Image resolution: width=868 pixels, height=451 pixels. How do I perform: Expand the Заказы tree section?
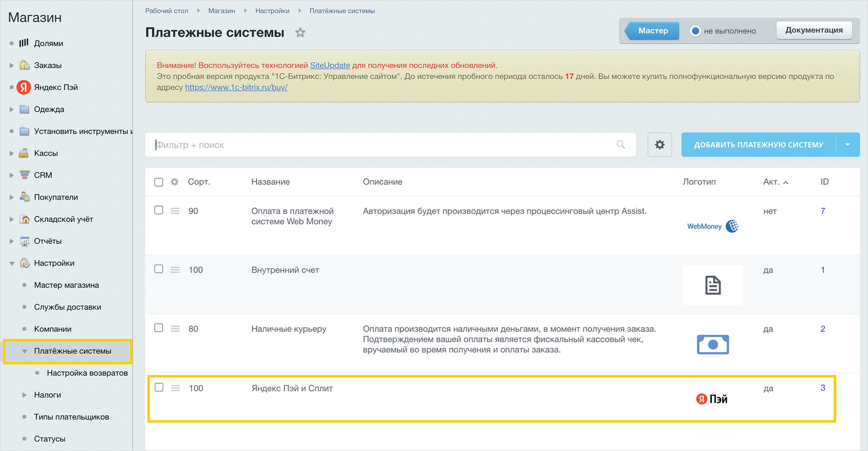point(12,65)
